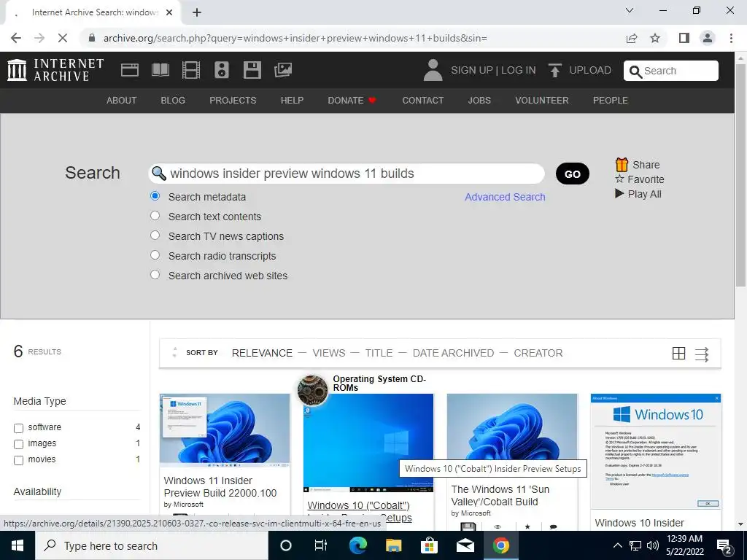Click Chrome's share page icon
747x560 pixels.
click(632, 38)
